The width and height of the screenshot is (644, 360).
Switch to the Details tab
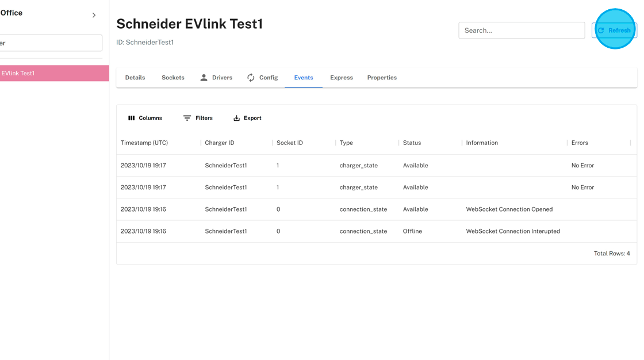click(135, 78)
